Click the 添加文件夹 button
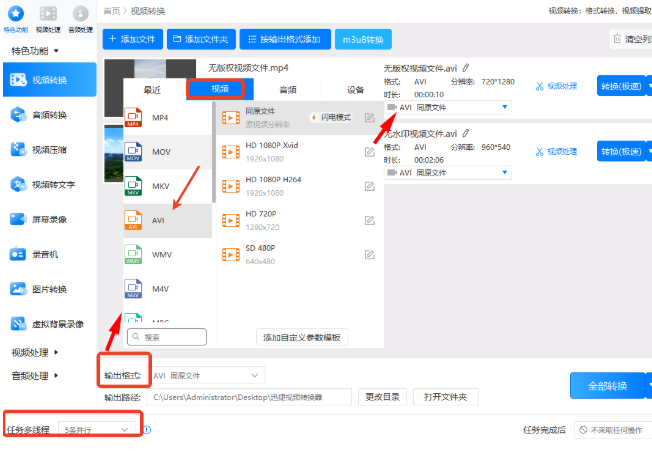 tap(201, 39)
